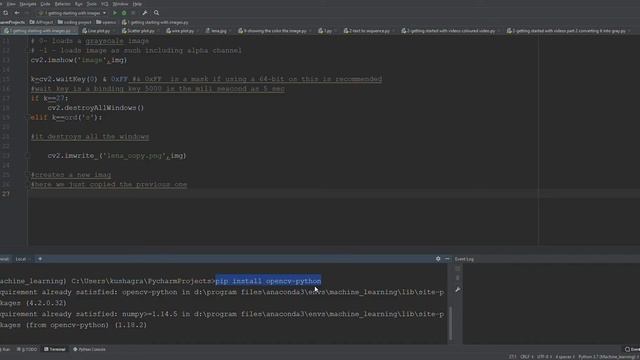Click the Python interpreter status bar entry
The image size is (640, 360).
[606, 357]
